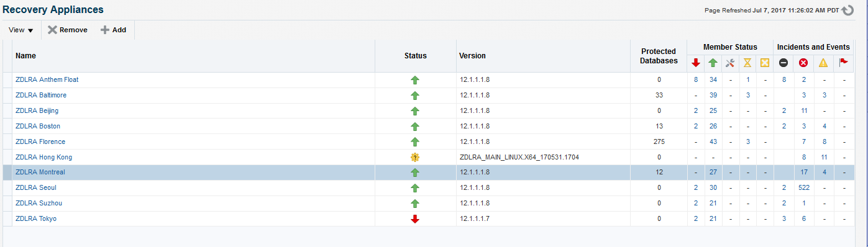868x247 pixels.
Task: Open the ZDLRA Tokyo link
Action: (x=37, y=218)
